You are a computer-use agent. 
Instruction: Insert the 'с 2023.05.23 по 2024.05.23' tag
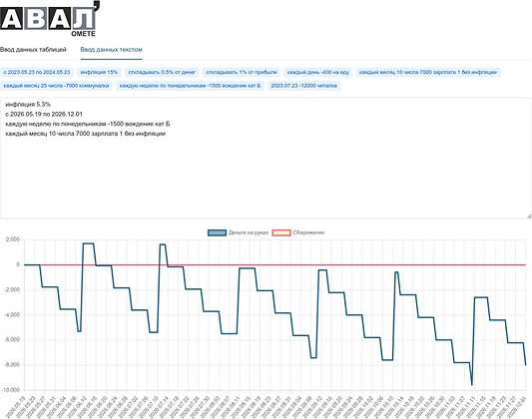(37, 72)
